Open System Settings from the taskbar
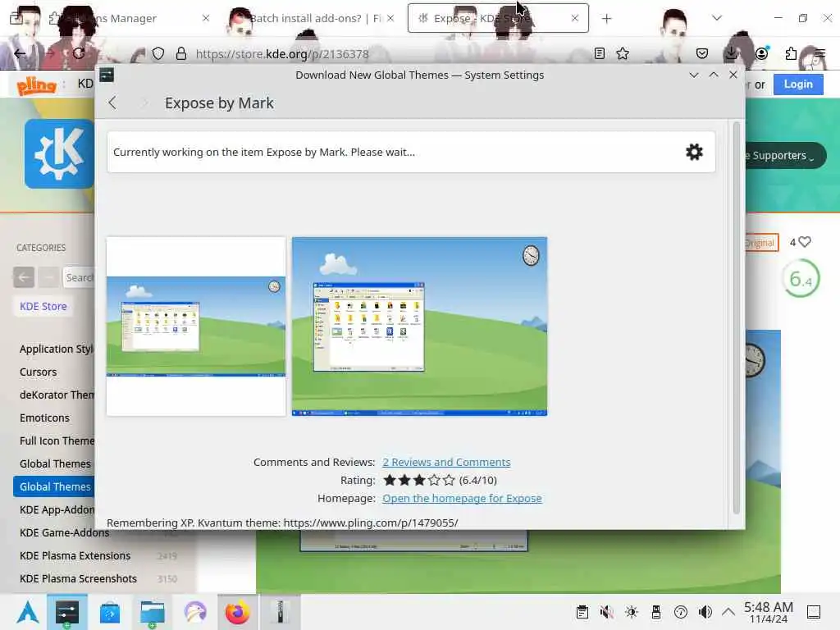 (67, 612)
